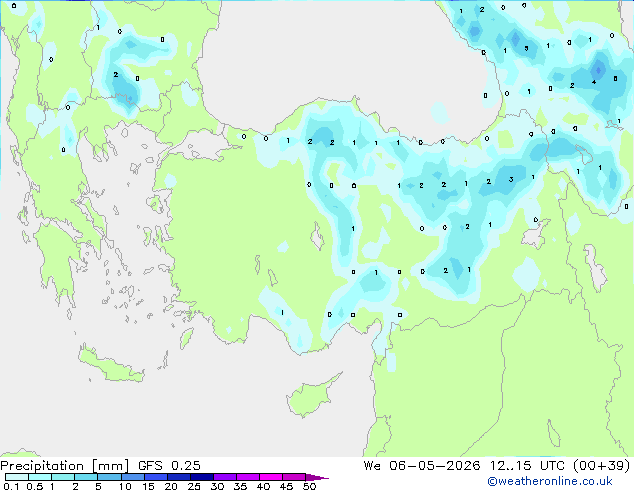Click the legend label '45'
The width and height of the screenshot is (634, 490).
point(286,486)
